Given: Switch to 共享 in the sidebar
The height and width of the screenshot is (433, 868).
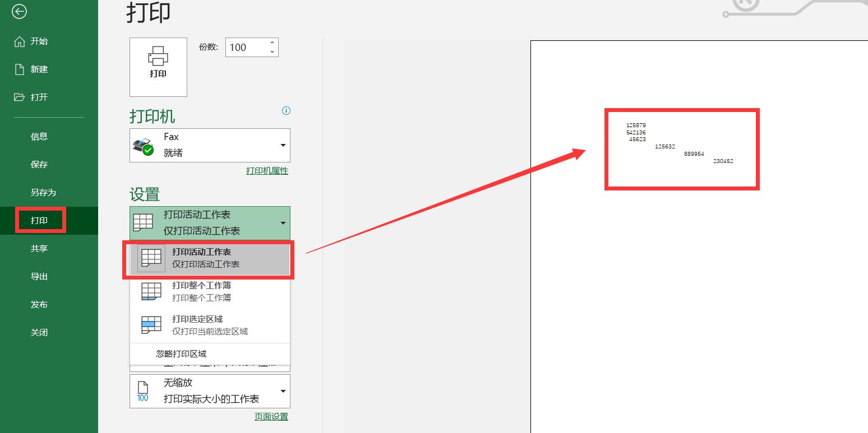Looking at the screenshot, I should coord(39,248).
